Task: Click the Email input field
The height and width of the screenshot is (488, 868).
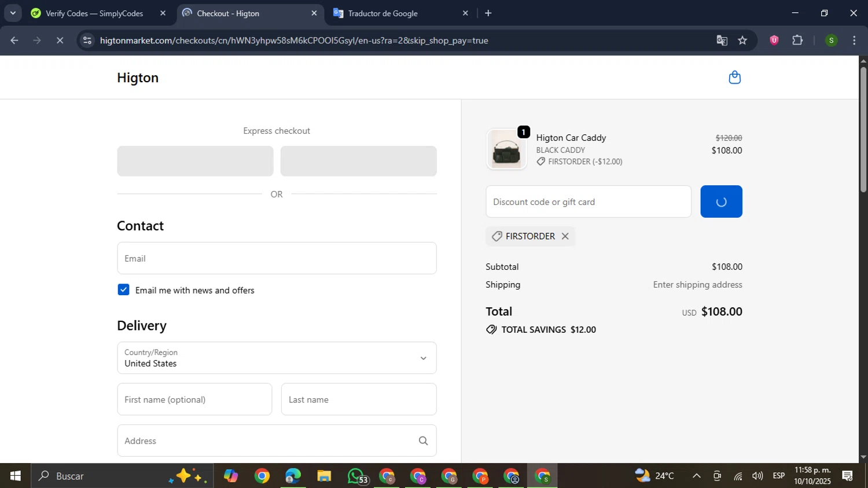Action: tap(277, 258)
